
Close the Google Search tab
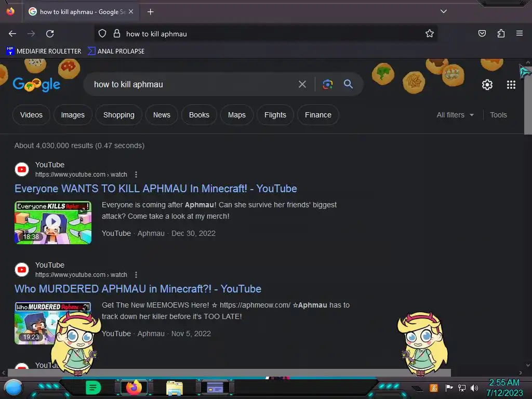(x=131, y=11)
